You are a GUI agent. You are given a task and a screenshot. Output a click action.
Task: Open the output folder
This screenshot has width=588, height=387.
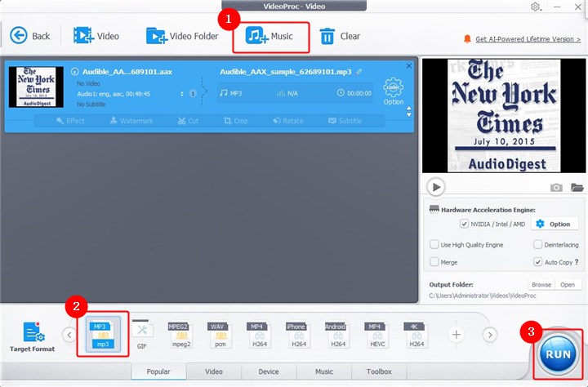click(568, 285)
